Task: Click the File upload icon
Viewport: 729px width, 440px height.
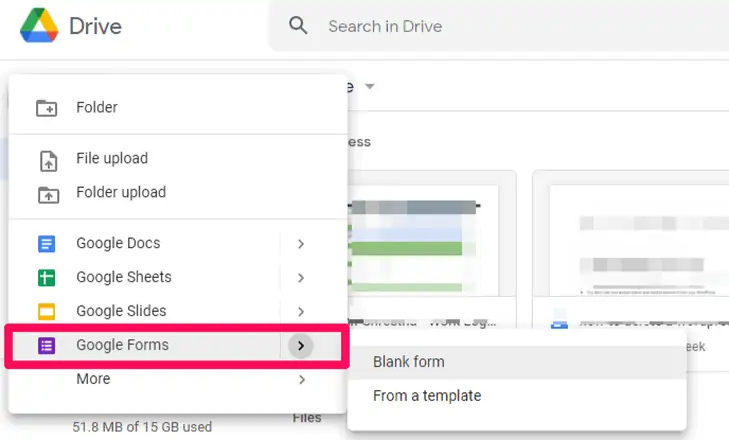Action: [47, 159]
